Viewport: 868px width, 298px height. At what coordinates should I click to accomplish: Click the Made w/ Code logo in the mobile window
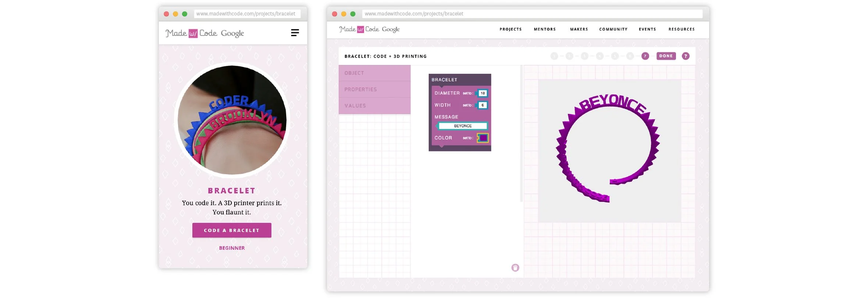[191, 33]
